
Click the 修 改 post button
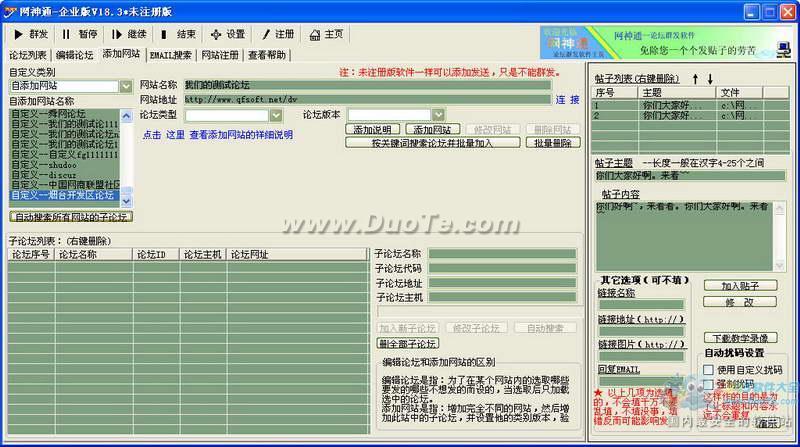740,302
